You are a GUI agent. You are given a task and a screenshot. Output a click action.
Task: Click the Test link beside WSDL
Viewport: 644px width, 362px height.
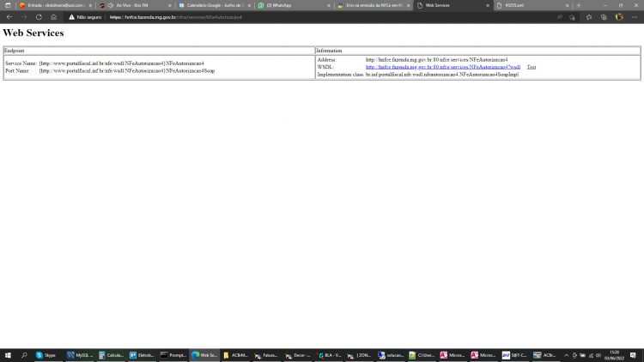click(531, 67)
